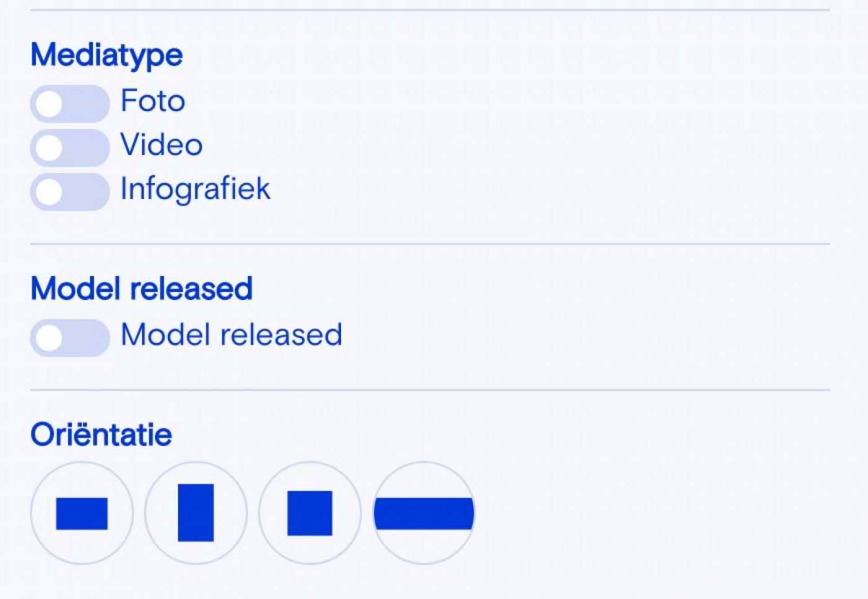Enable the Foto media type toggle
The image size is (868, 599).
(x=69, y=104)
